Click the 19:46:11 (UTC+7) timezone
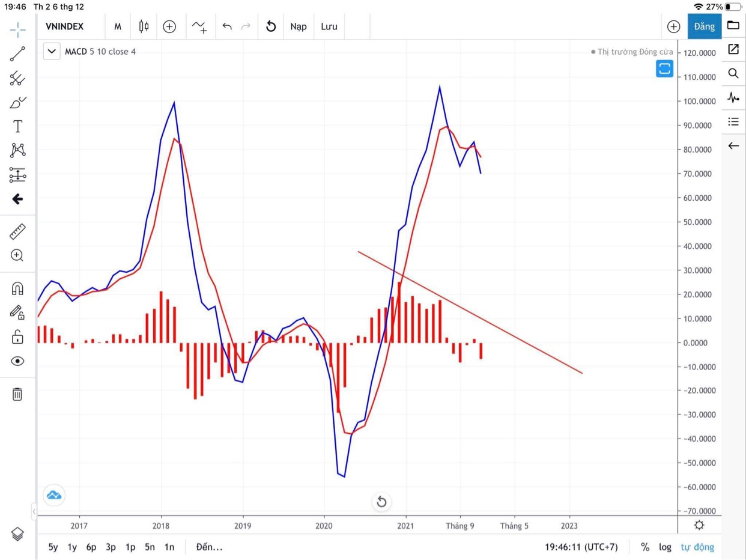 [581, 547]
